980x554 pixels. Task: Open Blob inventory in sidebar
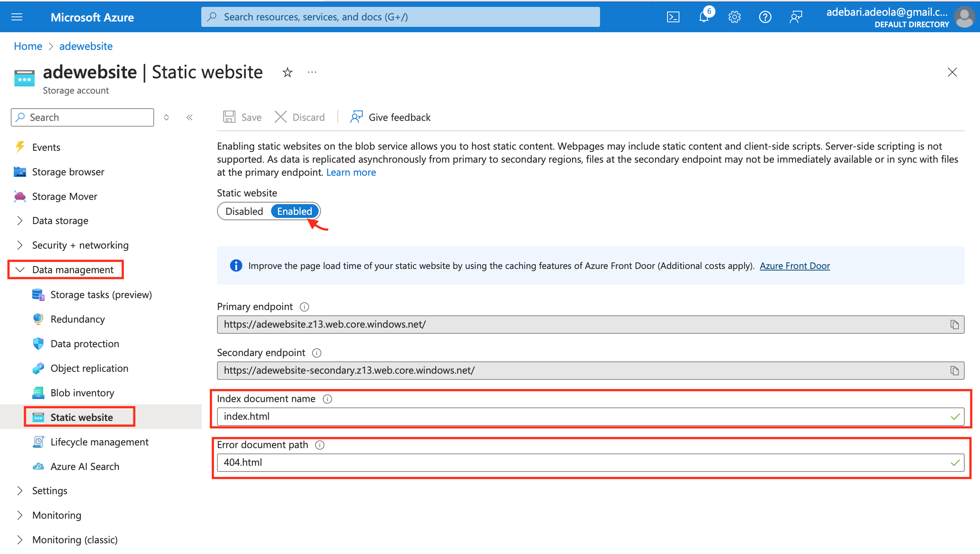point(82,393)
